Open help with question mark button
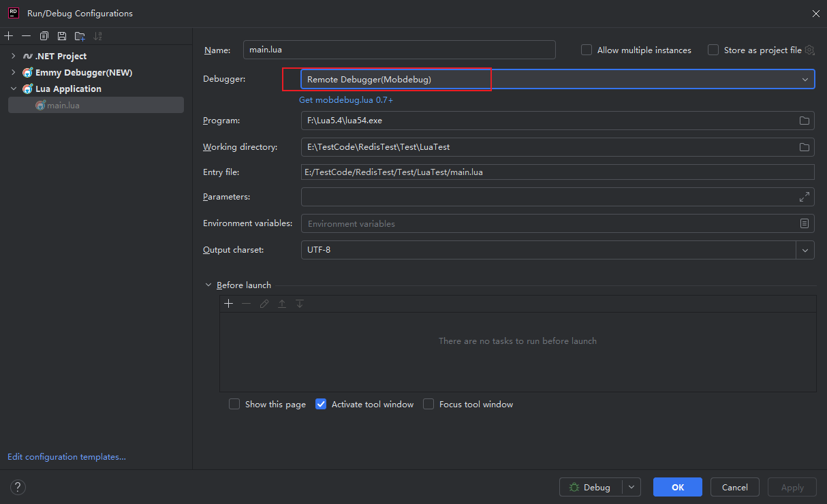Image resolution: width=827 pixels, height=504 pixels. (18, 487)
